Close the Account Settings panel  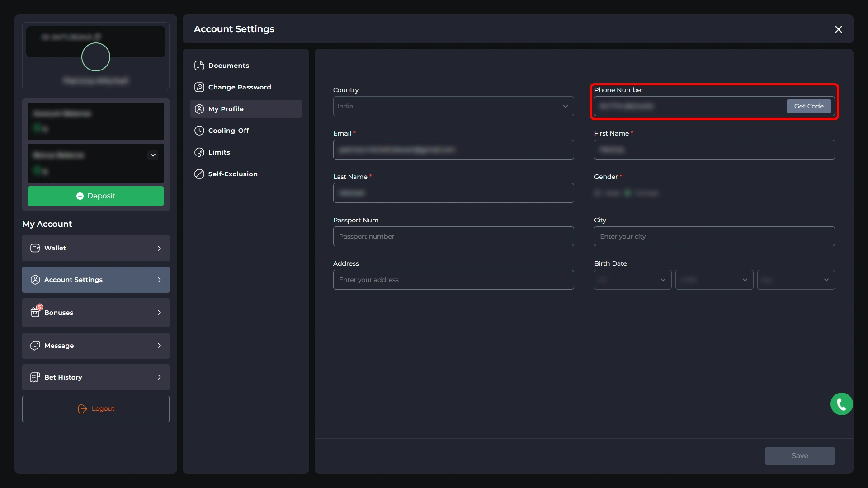coord(838,29)
